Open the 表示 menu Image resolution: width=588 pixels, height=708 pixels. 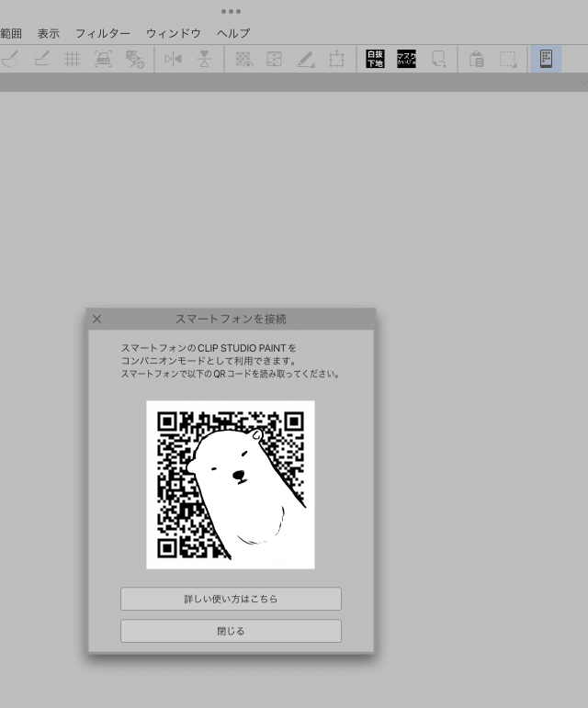49,33
